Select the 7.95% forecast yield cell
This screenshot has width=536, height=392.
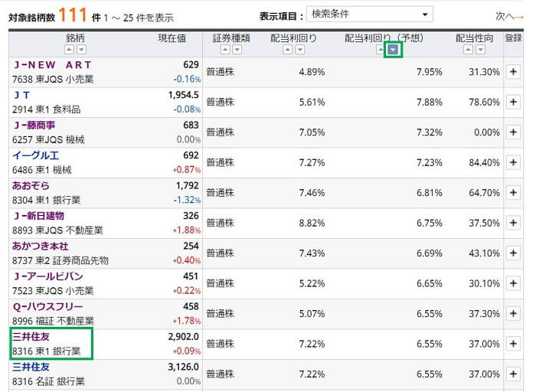pos(430,72)
